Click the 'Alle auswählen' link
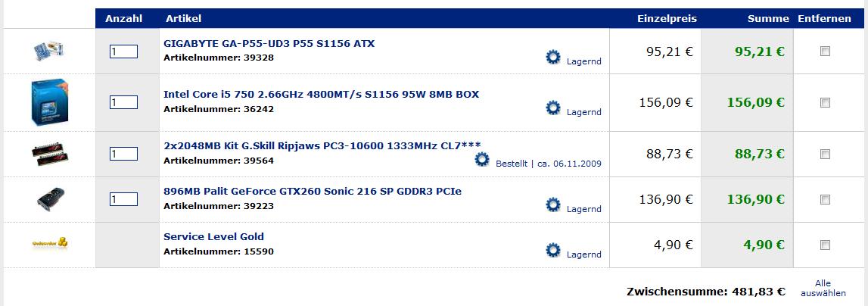868x306 pixels. (x=823, y=288)
